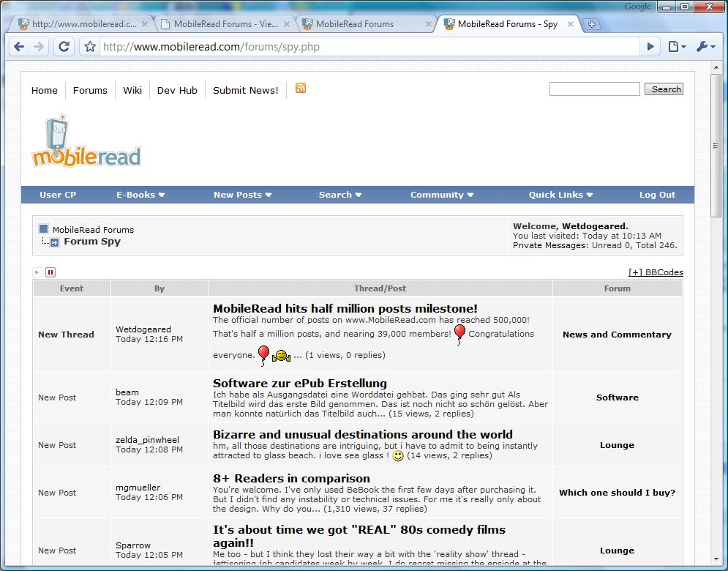Open thread Bizarre and unusual destinations around the world
This screenshot has width=728, height=571.
click(x=363, y=434)
